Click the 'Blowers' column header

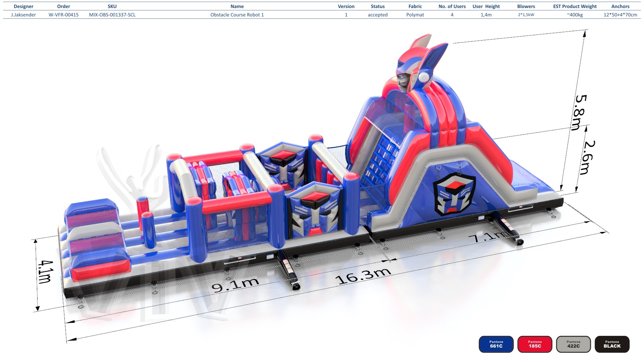(526, 6)
